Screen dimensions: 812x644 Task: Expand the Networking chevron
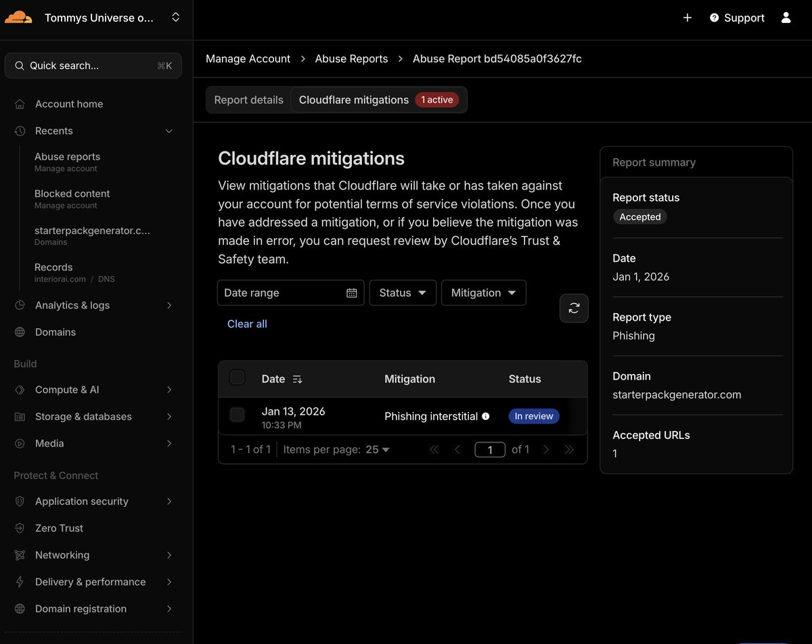coord(169,555)
